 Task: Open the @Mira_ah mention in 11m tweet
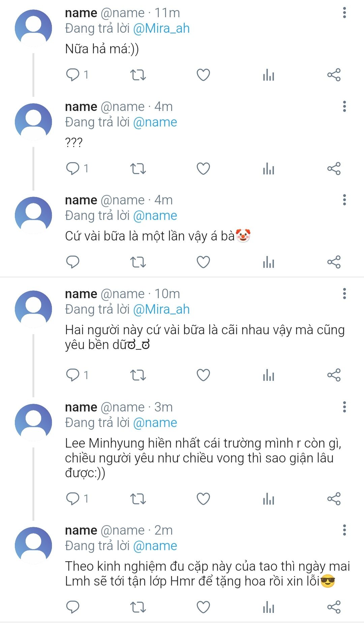tap(161, 29)
